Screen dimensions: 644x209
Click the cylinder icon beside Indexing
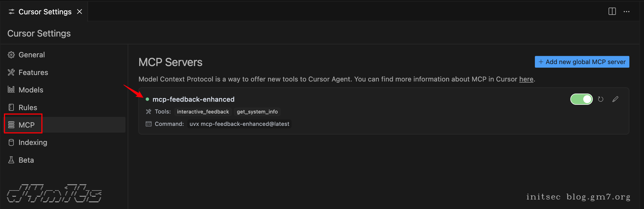[11, 142]
